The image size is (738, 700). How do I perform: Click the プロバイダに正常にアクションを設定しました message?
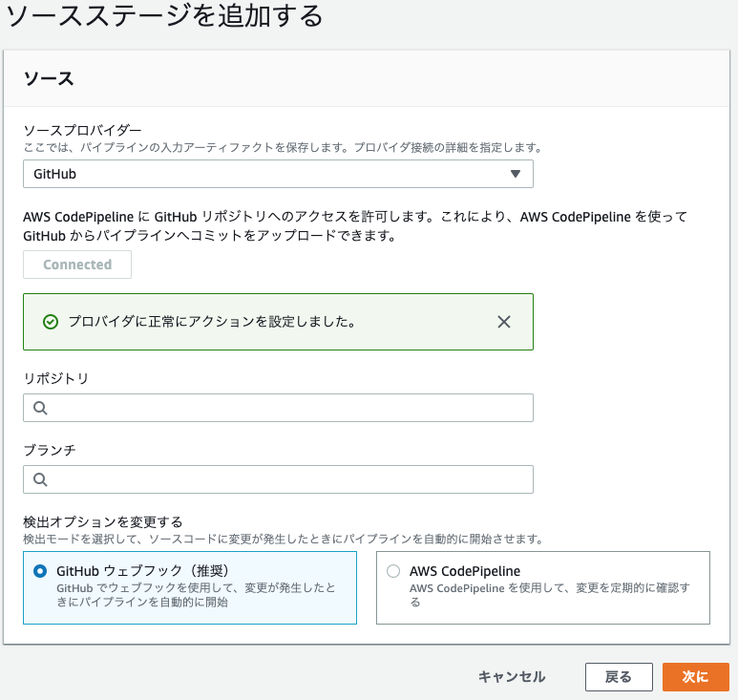click(212, 322)
